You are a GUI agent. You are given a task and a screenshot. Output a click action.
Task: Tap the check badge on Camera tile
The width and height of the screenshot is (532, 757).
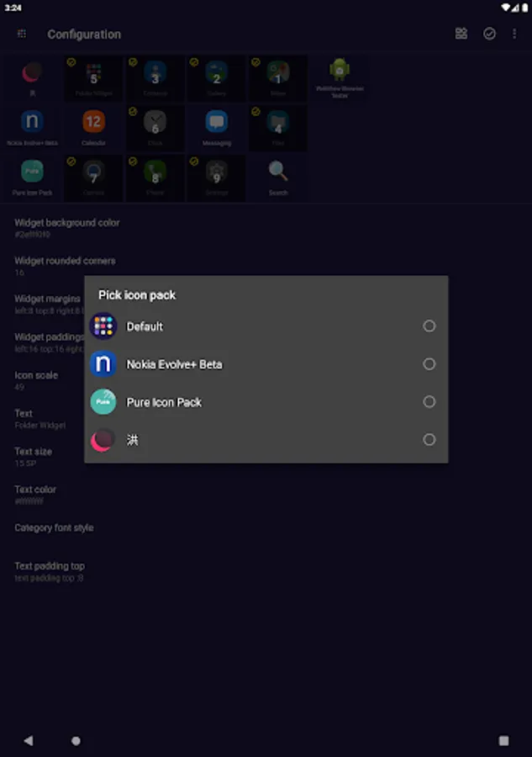(x=71, y=161)
